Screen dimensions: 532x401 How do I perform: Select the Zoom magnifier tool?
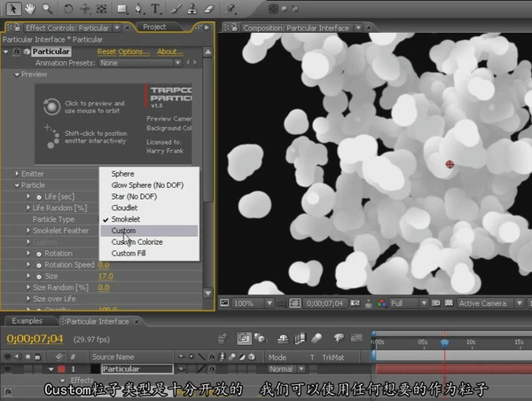coord(47,9)
